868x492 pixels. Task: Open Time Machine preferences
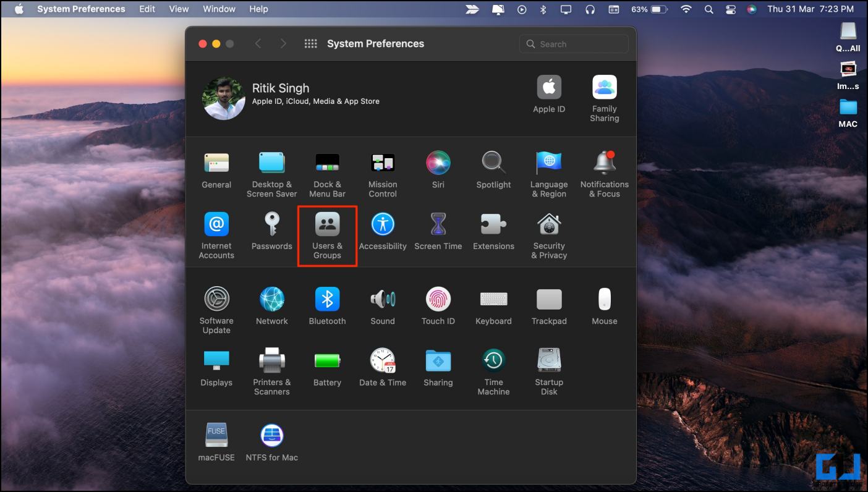click(493, 372)
